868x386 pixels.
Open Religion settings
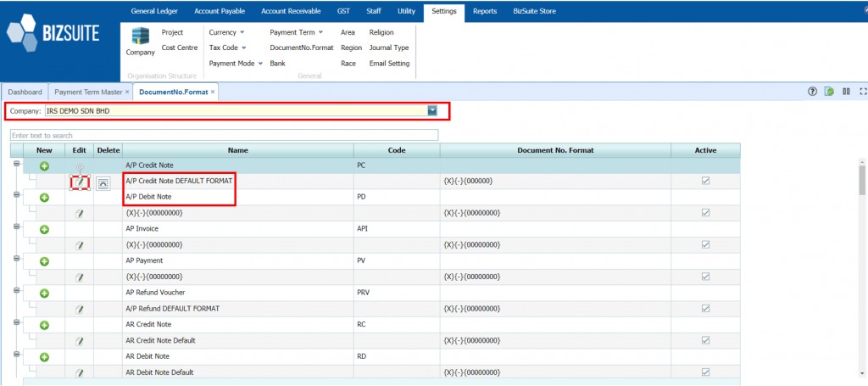pos(381,32)
